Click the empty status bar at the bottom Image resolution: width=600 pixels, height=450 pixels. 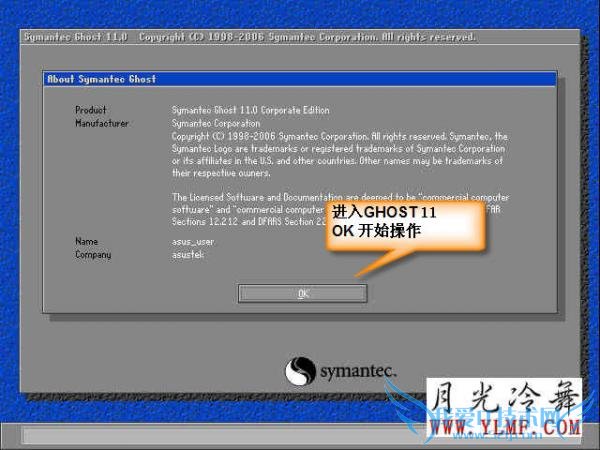pyautogui.click(x=200, y=436)
